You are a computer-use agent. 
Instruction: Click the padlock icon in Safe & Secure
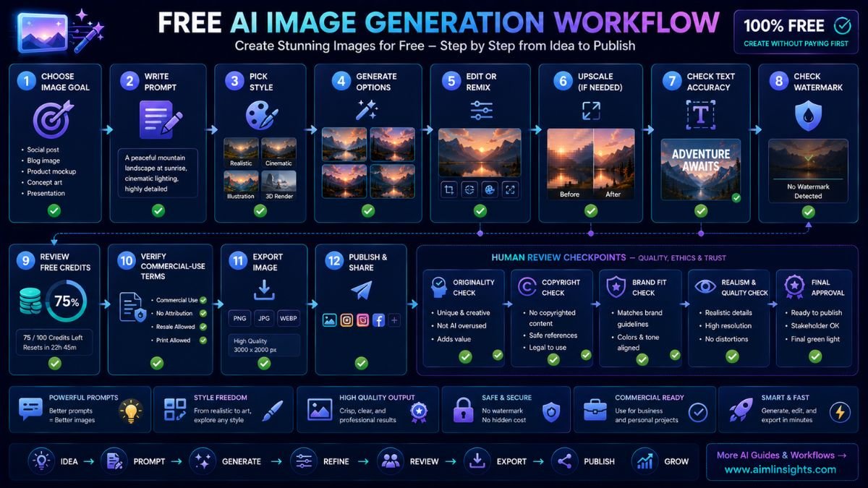point(463,410)
